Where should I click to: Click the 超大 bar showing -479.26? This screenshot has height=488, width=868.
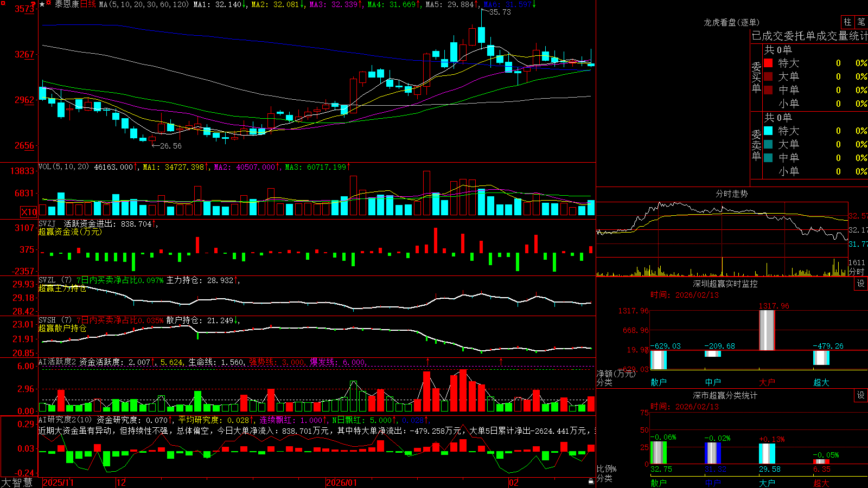[821, 358]
